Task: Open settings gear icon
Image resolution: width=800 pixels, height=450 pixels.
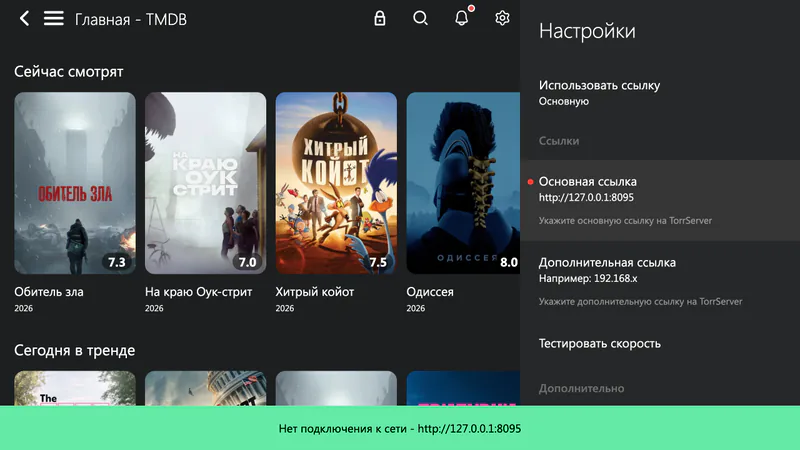Action: [x=502, y=18]
